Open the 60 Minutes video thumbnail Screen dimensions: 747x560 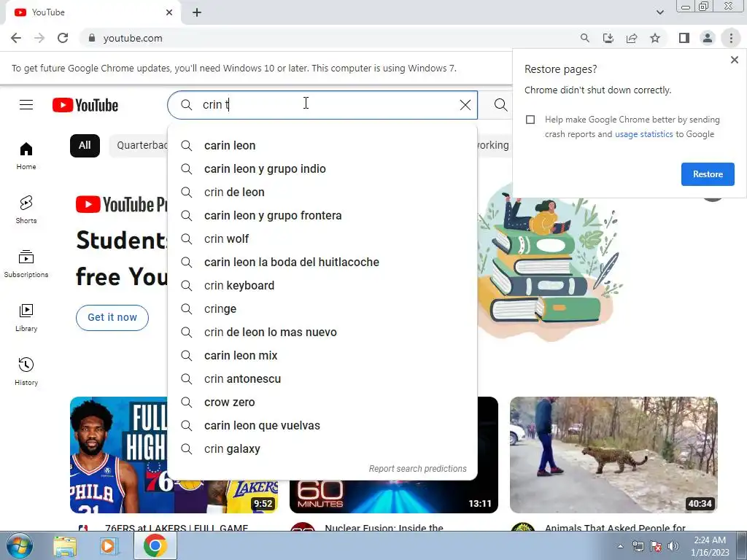tap(393, 497)
